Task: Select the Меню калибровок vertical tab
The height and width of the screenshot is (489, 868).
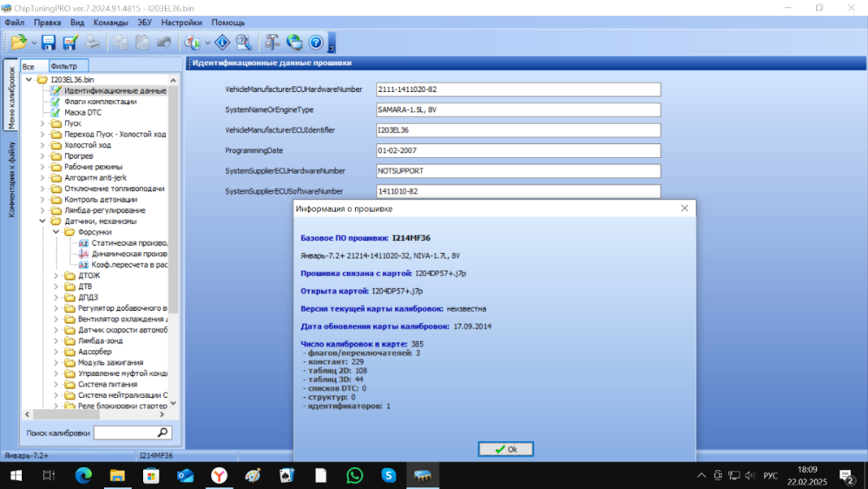Action: click(10, 97)
